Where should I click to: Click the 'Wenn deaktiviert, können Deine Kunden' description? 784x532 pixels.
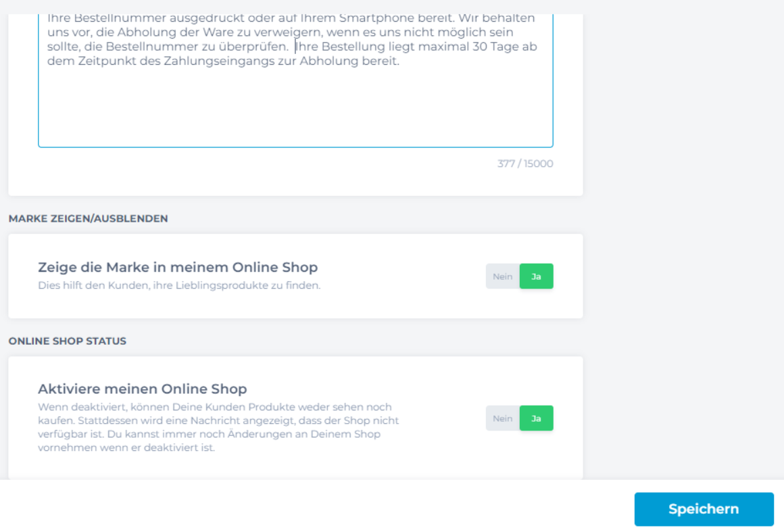[218, 427]
